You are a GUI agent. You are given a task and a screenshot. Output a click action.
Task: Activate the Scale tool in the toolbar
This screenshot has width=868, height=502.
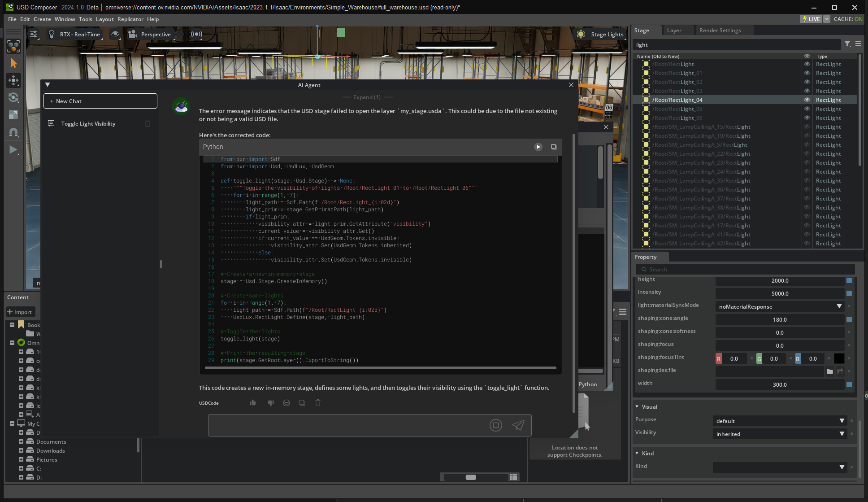(x=13, y=114)
